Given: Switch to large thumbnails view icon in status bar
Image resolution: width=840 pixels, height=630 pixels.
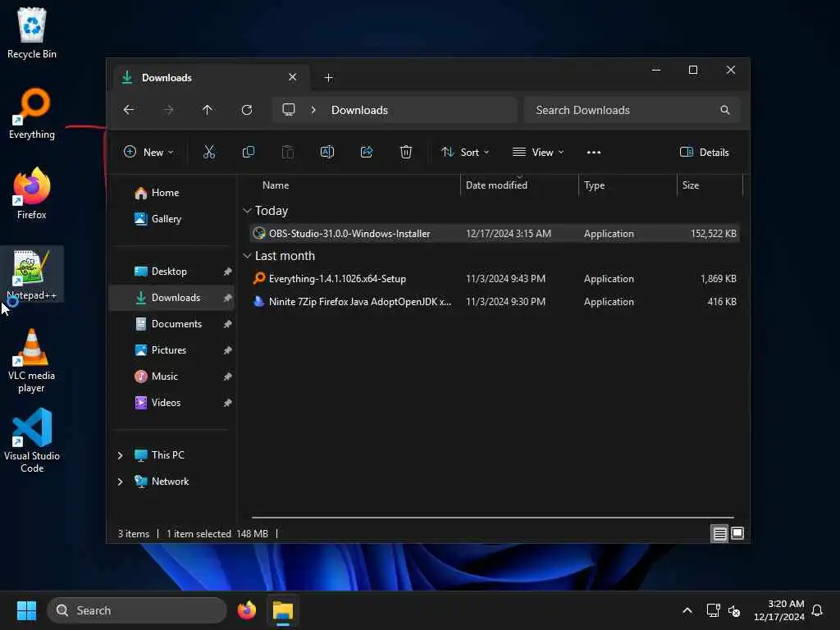Looking at the screenshot, I should pos(737,533).
